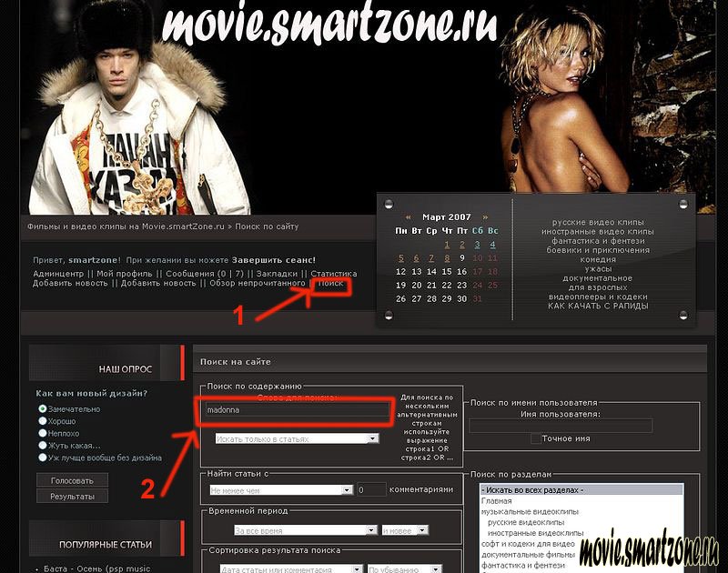The height and width of the screenshot is (573, 728).
Task: Open calendar date 3 of March 2007
Action: tap(477, 245)
